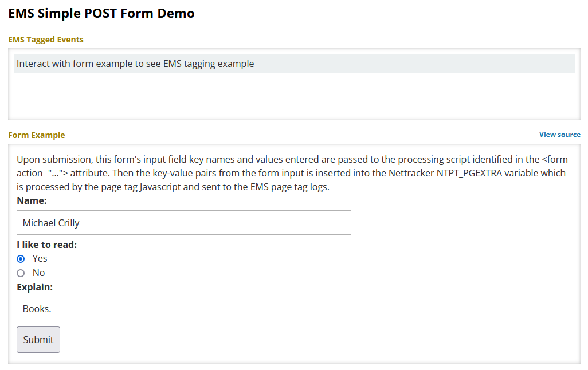Select the 'Yes' radio button
This screenshot has height=370, width=588.
(x=21, y=258)
